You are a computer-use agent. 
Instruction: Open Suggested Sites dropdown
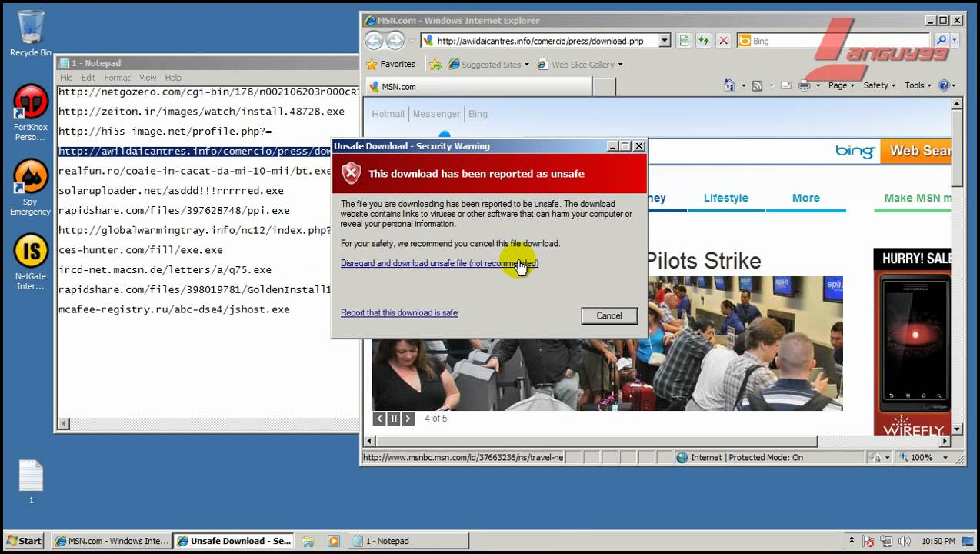pyautogui.click(x=488, y=65)
